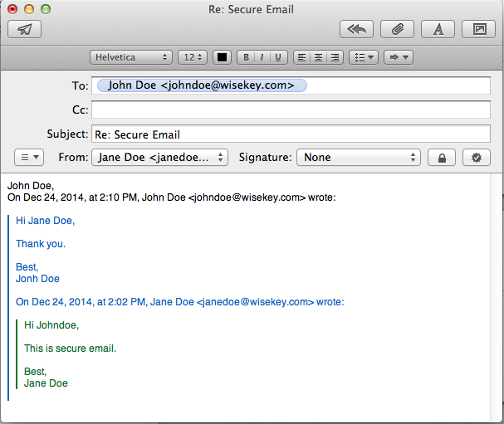Toggle italic formatting
This screenshot has width=504, height=424.
pos(262,57)
